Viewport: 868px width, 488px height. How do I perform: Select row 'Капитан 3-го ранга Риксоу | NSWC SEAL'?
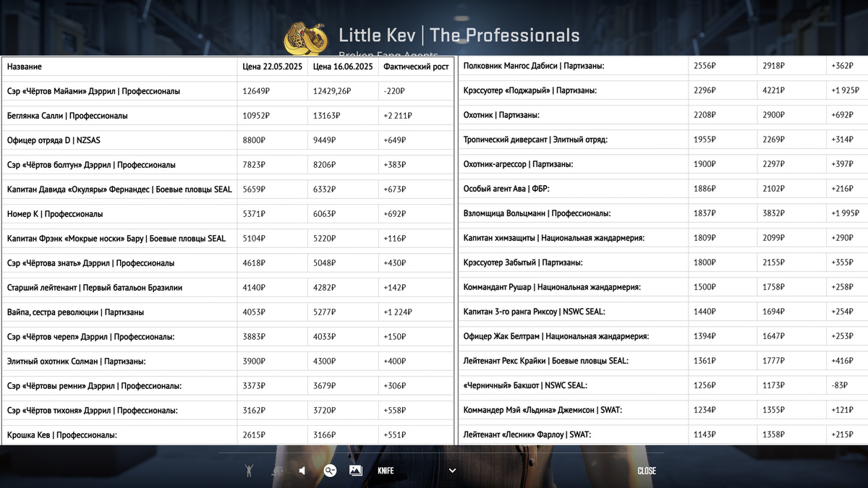click(x=663, y=312)
